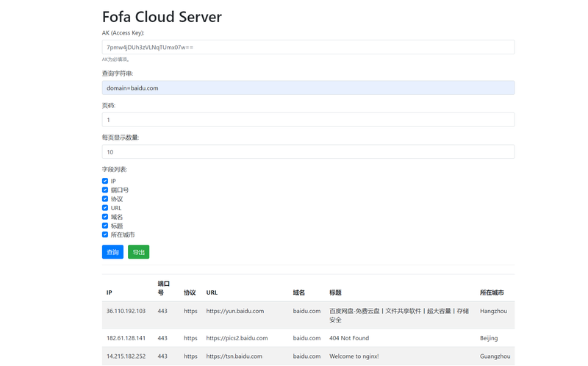Toggle the 所在城市 checkbox
Screen dimensions: 588x366
[x=105, y=234]
